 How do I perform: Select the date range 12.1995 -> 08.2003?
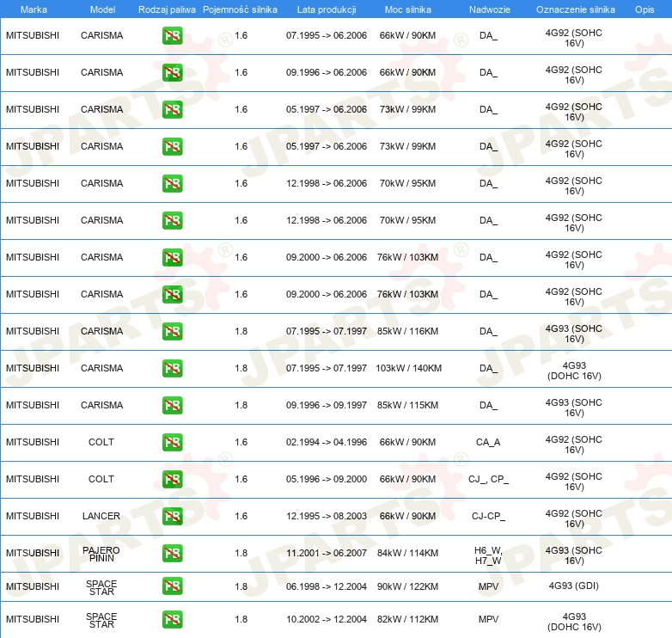click(x=327, y=516)
